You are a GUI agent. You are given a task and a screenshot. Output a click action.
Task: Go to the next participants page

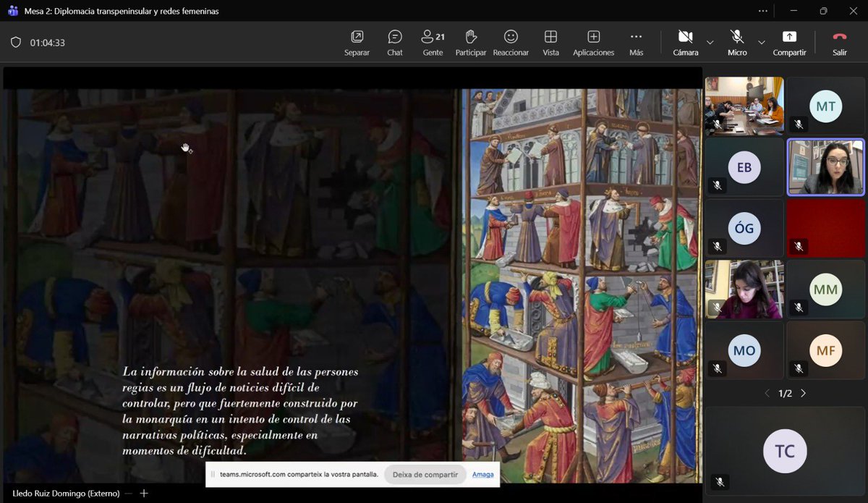click(803, 393)
